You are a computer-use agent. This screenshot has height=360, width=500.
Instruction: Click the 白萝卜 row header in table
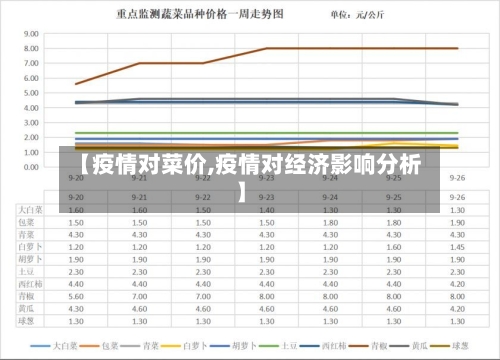pos(30,247)
